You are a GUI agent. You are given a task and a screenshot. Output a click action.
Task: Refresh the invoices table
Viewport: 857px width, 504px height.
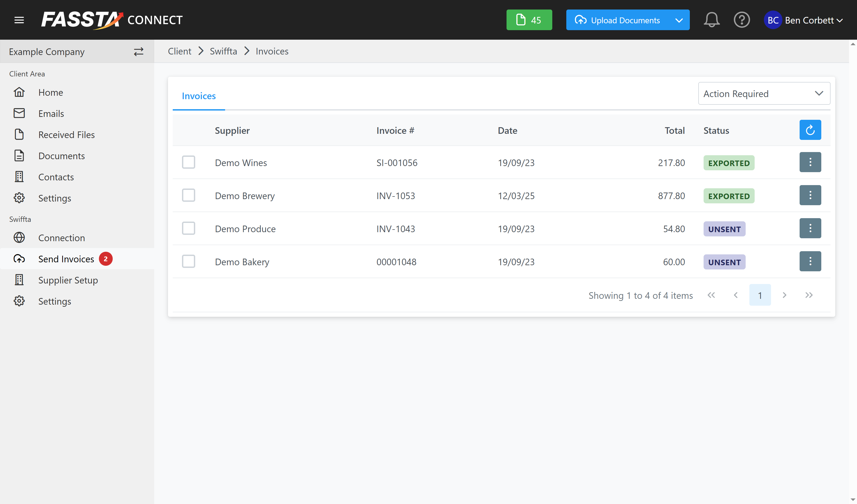[810, 130]
